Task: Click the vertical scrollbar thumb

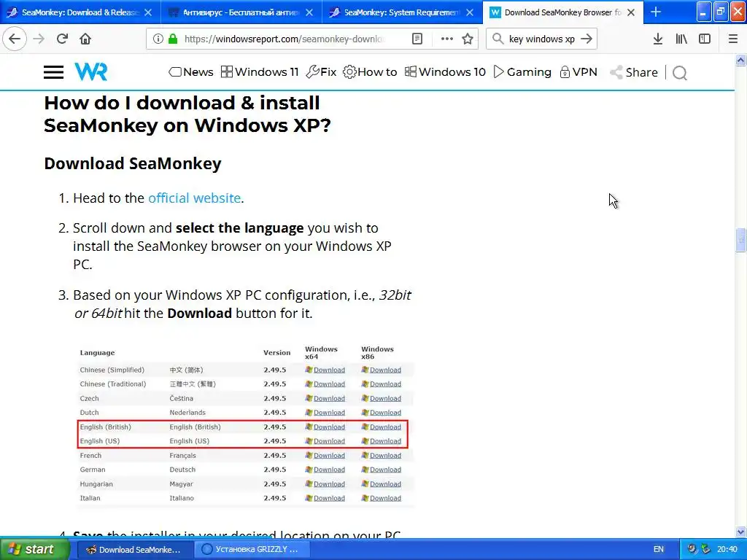Action: click(x=741, y=241)
